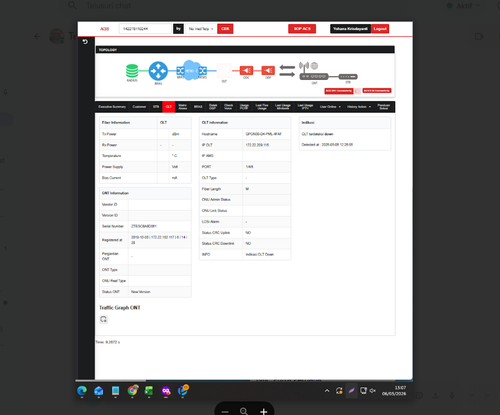The image size is (500, 415).
Task: Click the undo arrow icon in sidebar
Action: pos(85,42)
